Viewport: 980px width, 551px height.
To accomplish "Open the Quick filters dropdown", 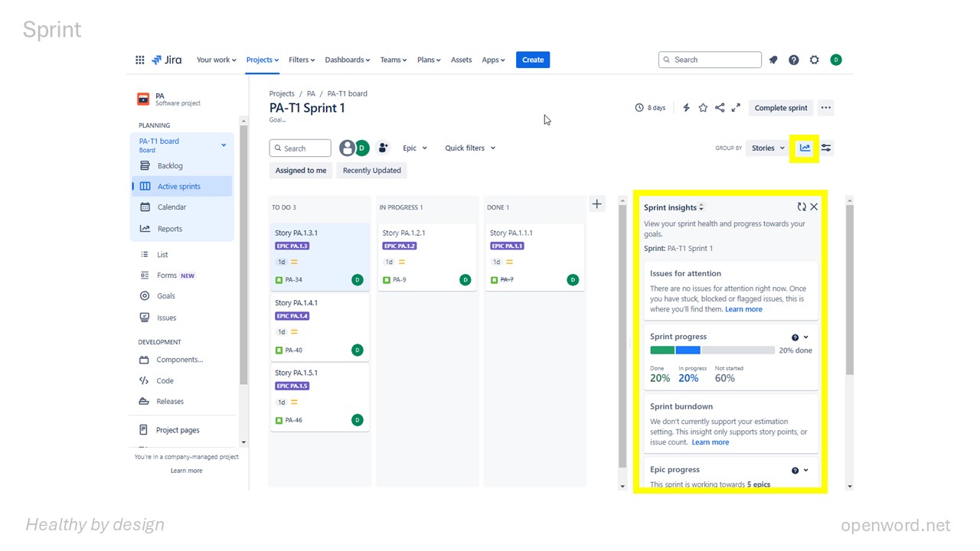I will point(470,148).
